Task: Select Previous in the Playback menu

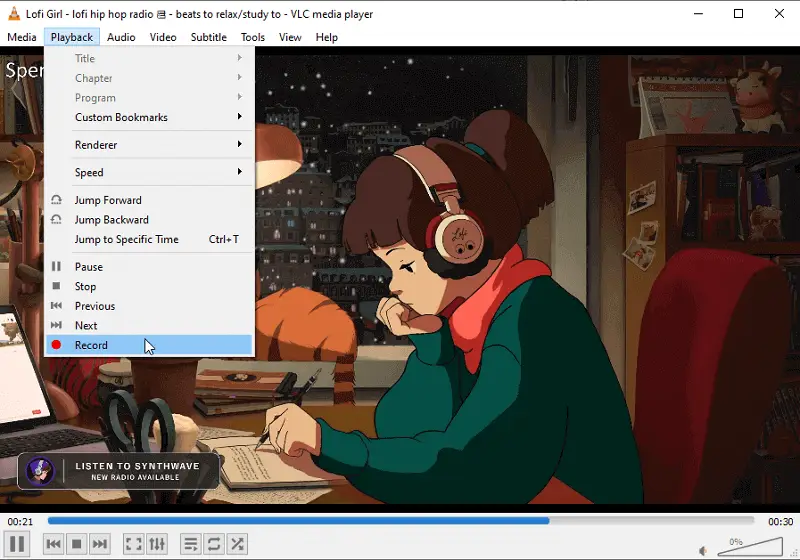Action: tap(149, 306)
